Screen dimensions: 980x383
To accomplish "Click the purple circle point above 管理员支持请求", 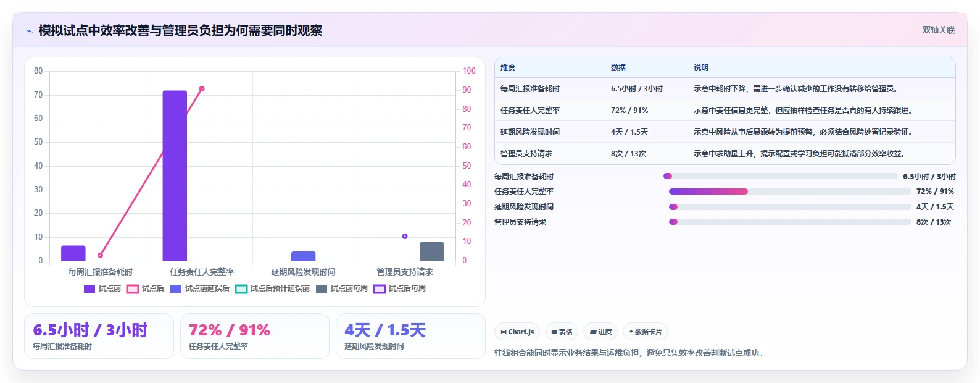I will point(405,236).
